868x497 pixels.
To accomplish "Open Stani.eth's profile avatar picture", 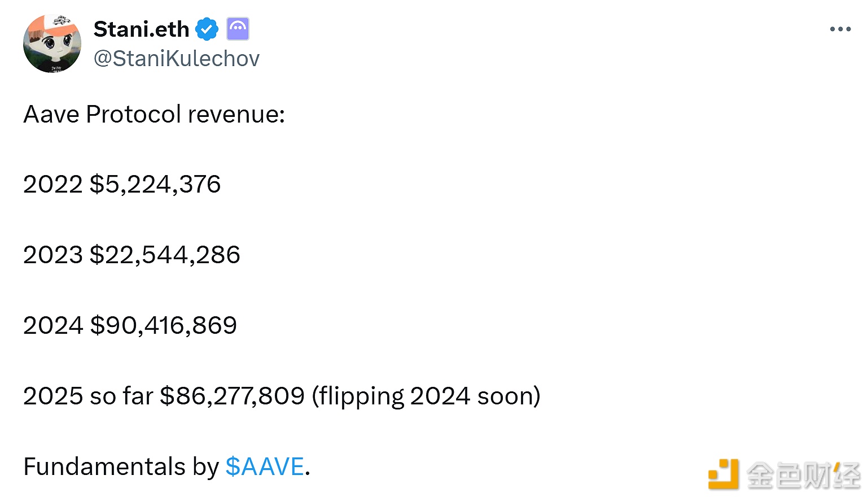I will tap(52, 43).
